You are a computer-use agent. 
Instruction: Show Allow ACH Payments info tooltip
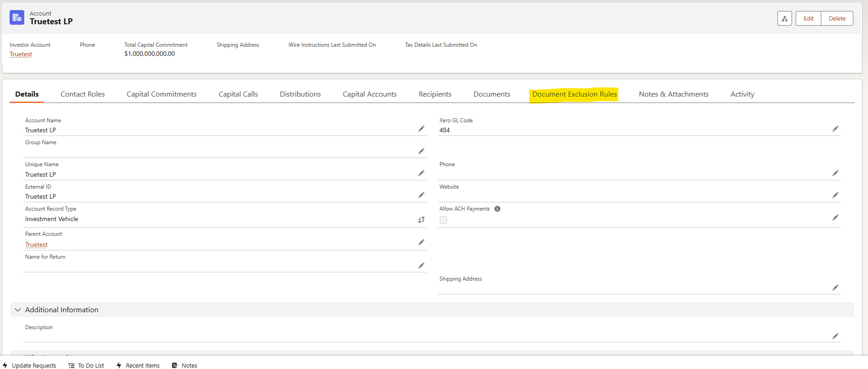tap(497, 209)
